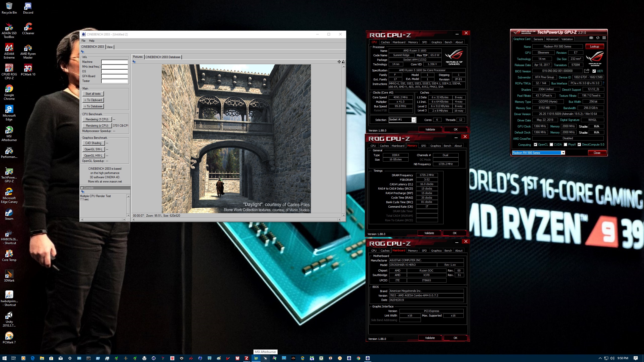Open the Windows Start menu
644x362 pixels.
(4, 358)
